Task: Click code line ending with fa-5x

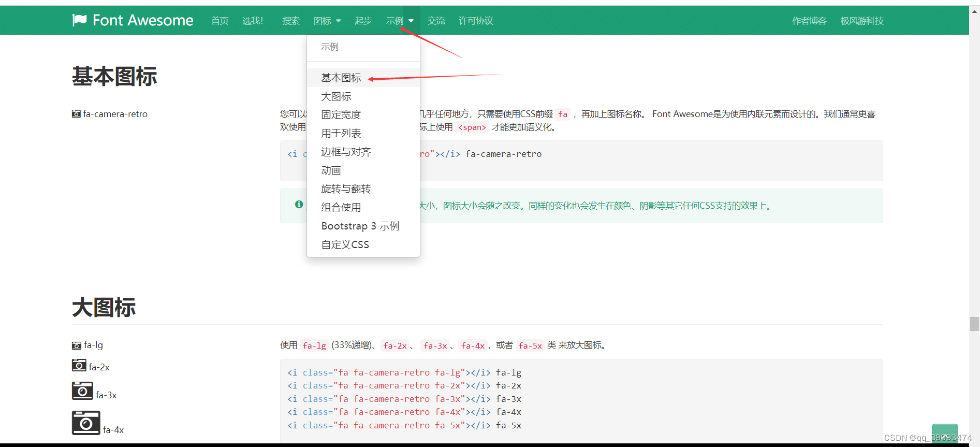Action: click(x=404, y=425)
